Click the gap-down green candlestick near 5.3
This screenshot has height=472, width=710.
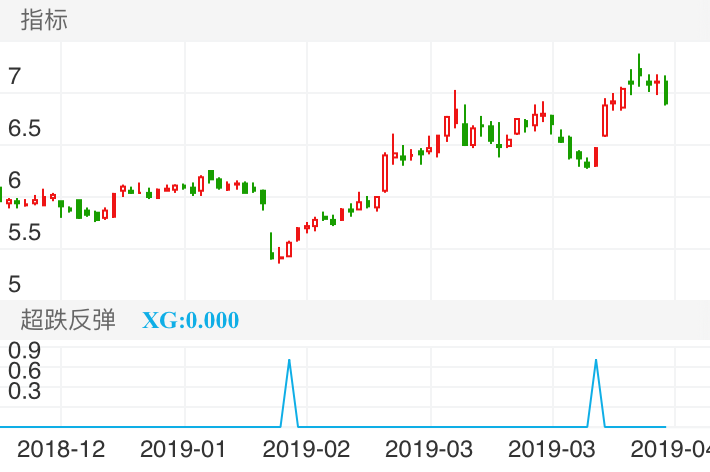coord(272,247)
